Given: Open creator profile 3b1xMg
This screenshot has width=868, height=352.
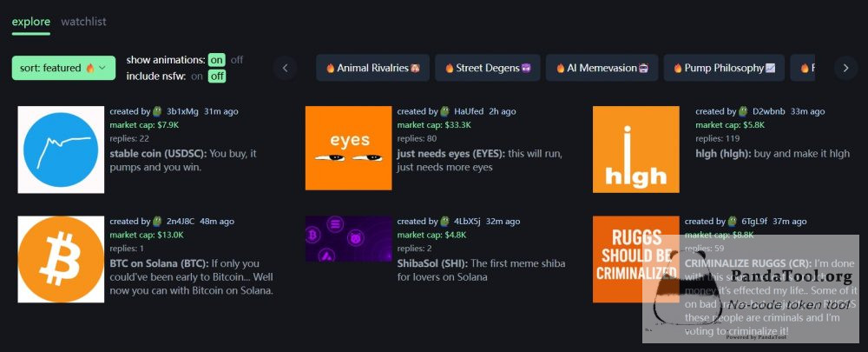Looking at the screenshot, I should [182, 111].
